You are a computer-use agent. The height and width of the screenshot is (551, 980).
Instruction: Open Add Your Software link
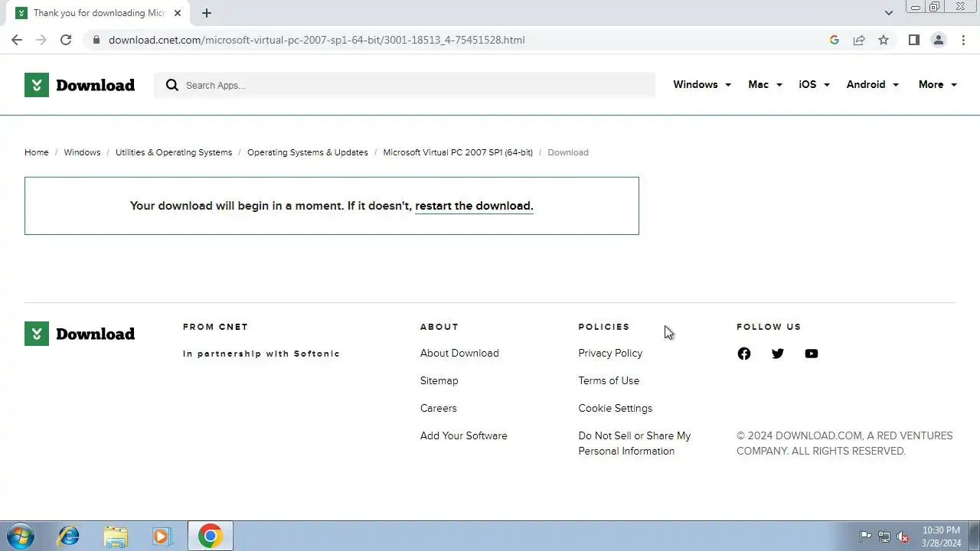pos(464,436)
